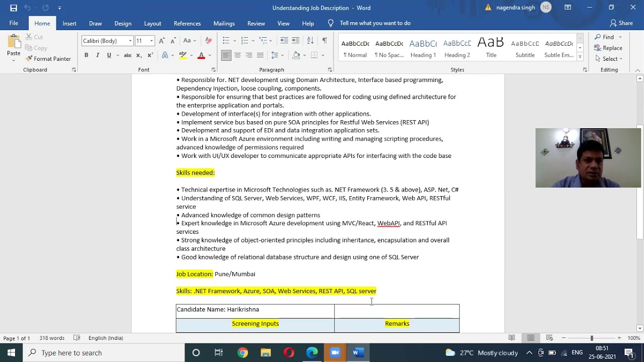644x362 pixels.
Task: Switch to the Insert tab
Action: 69,23
